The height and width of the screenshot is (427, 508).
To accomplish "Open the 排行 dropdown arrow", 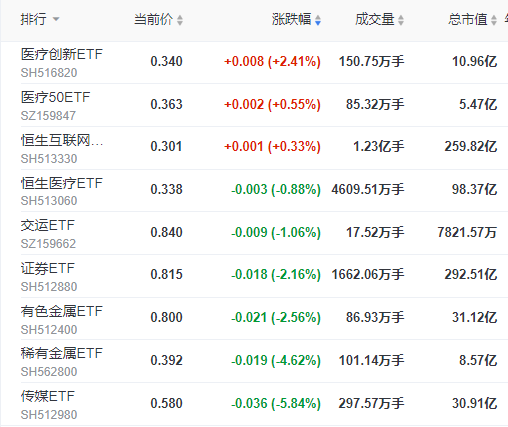I will (56, 19).
